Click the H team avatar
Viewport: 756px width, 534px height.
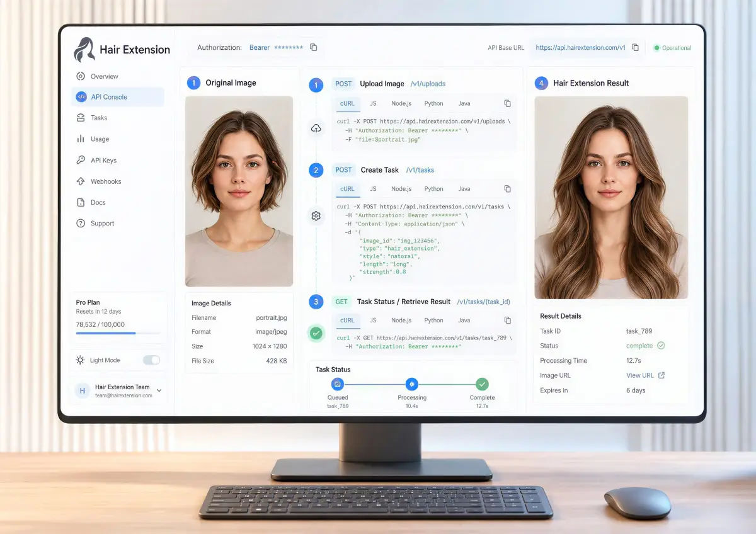click(82, 390)
